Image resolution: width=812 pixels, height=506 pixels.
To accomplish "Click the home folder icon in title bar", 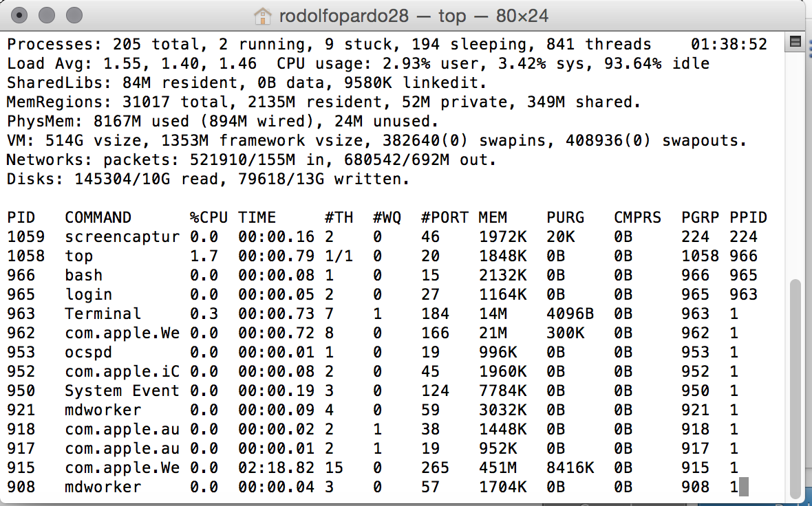I will point(263,15).
